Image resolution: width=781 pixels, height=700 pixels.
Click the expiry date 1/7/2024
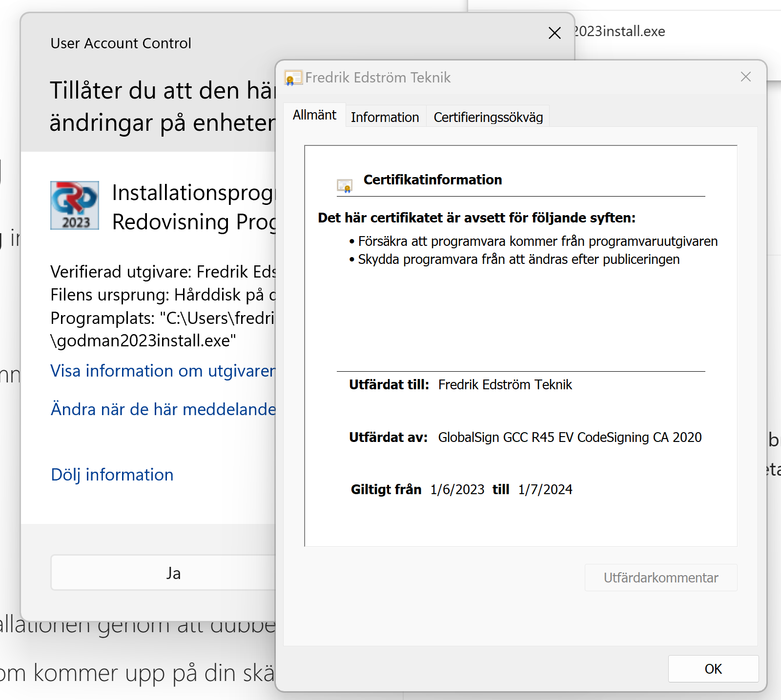pos(545,489)
